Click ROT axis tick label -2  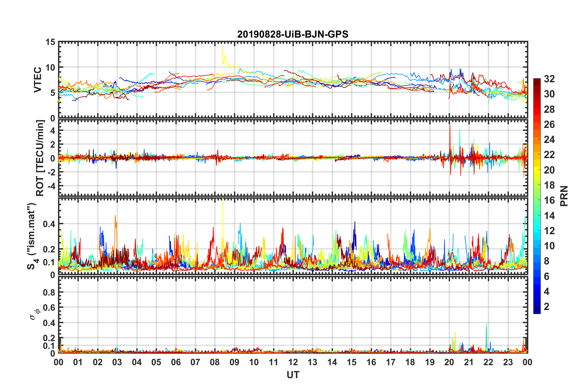click(x=51, y=172)
